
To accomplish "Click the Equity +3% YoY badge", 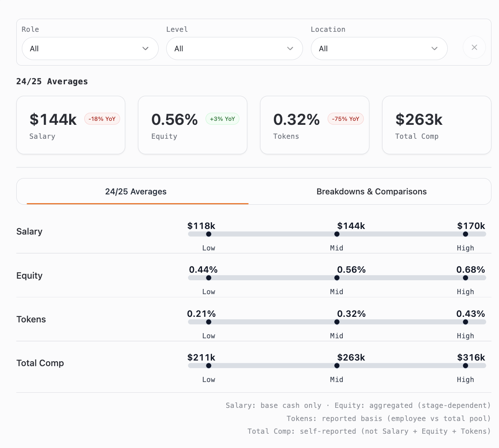I will pos(222,119).
